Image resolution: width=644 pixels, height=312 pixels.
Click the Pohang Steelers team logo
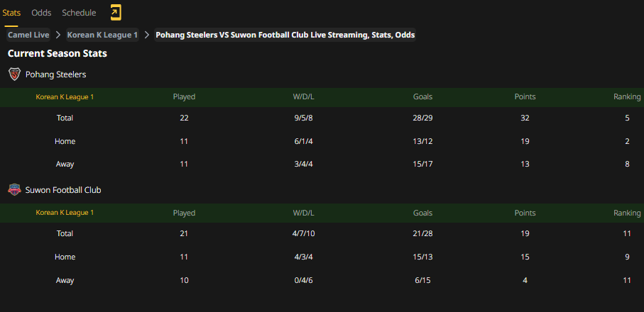click(x=14, y=74)
